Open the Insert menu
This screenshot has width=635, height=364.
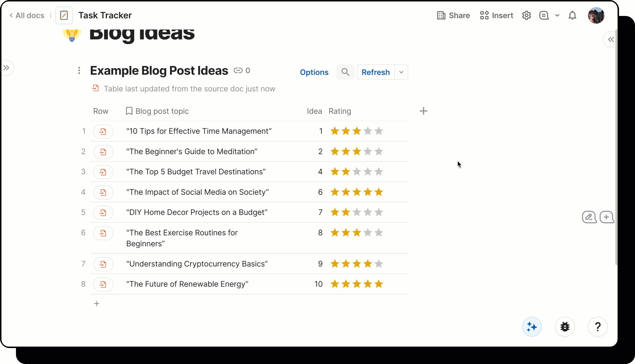[x=496, y=15]
